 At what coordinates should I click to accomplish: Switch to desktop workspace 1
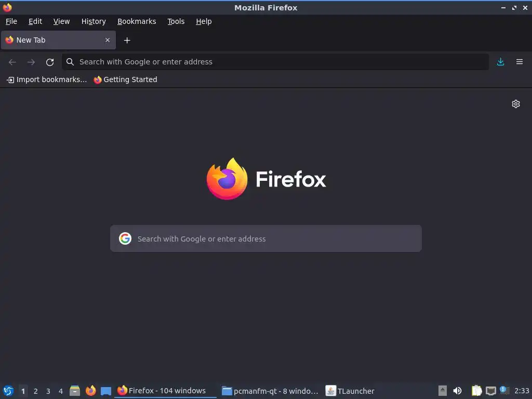tap(23, 391)
